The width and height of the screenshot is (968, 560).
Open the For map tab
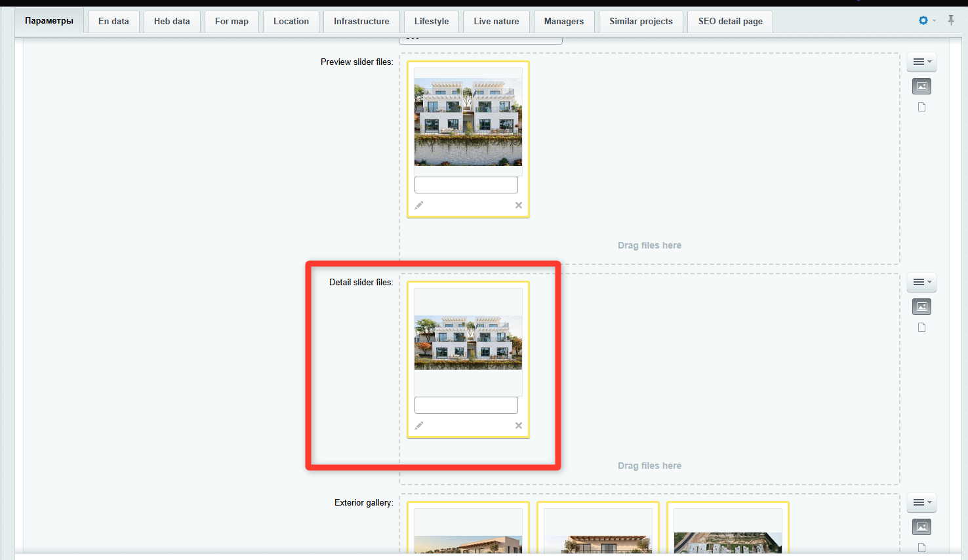(x=232, y=21)
